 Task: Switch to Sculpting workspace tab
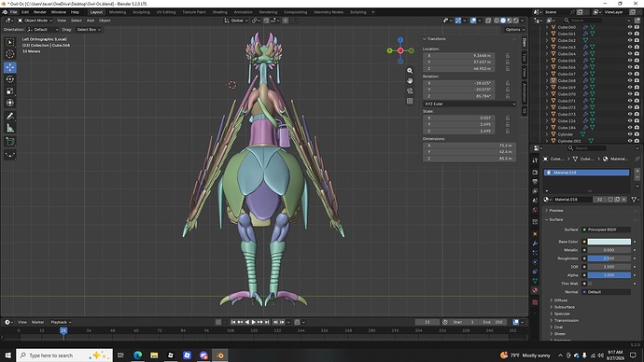click(x=141, y=12)
